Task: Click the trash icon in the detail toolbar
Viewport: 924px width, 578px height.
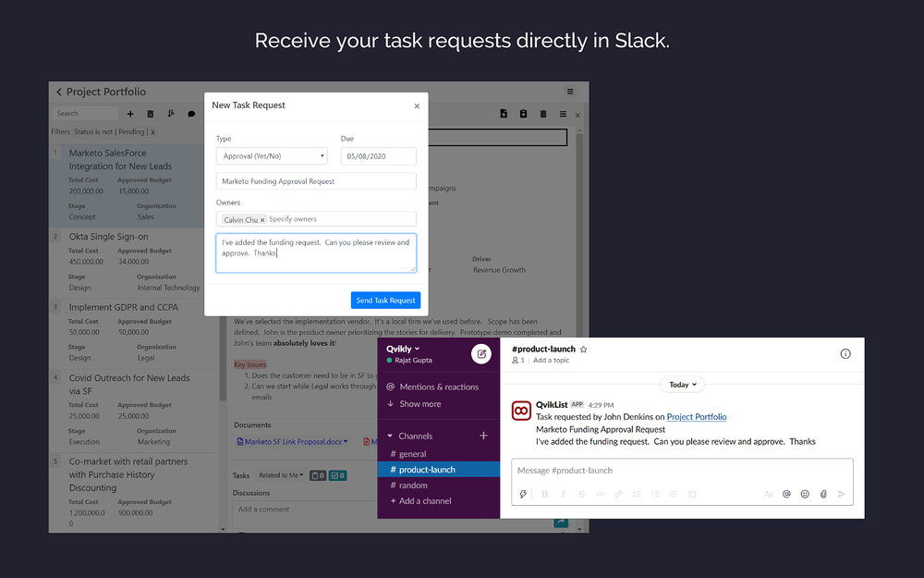Action: pyautogui.click(x=543, y=114)
